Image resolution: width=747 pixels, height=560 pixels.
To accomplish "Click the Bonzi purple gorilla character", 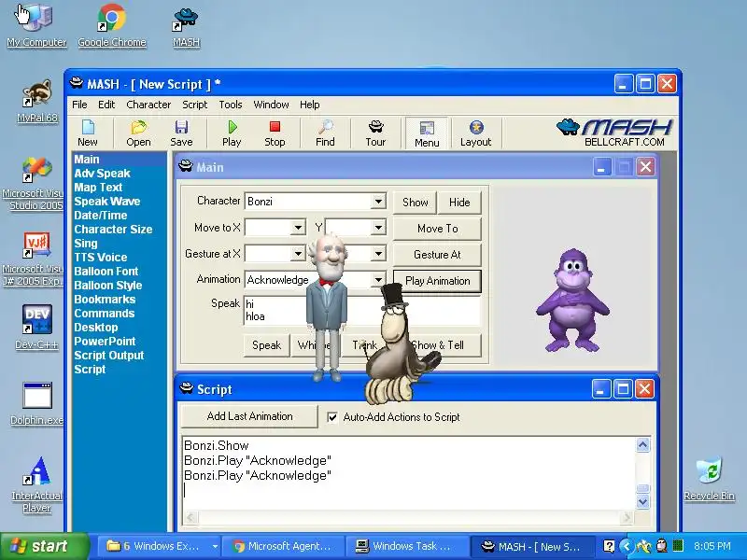I will 572,300.
